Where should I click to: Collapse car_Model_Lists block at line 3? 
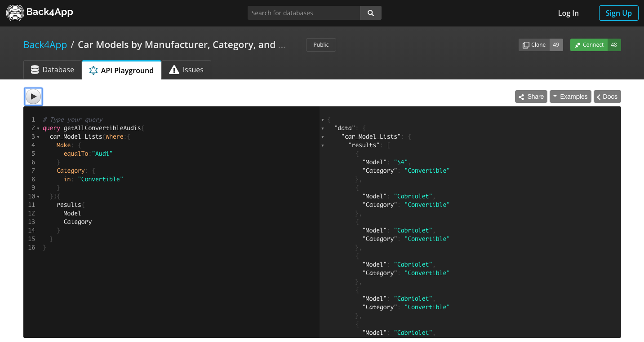(x=38, y=137)
